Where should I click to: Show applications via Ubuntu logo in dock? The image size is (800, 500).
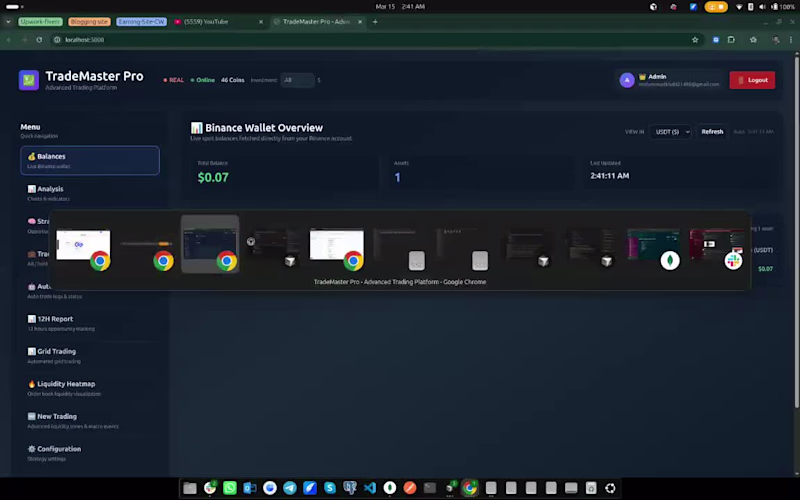[x=610, y=488]
